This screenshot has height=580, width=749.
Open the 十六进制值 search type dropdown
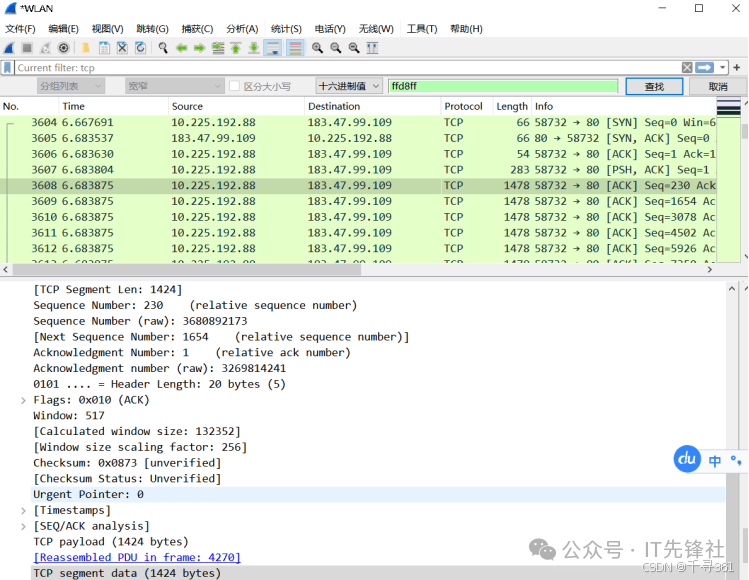click(x=348, y=87)
